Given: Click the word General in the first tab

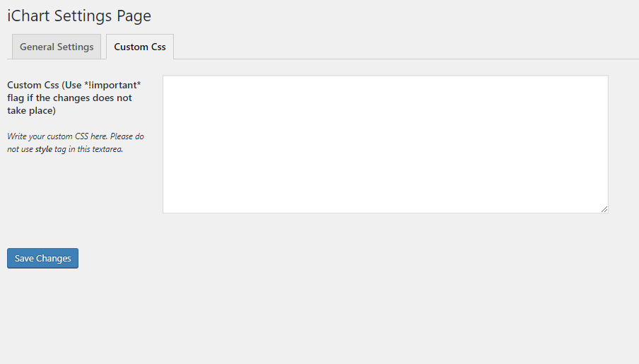Looking at the screenshot, I should pyautogui.click(x=37, y=47).
